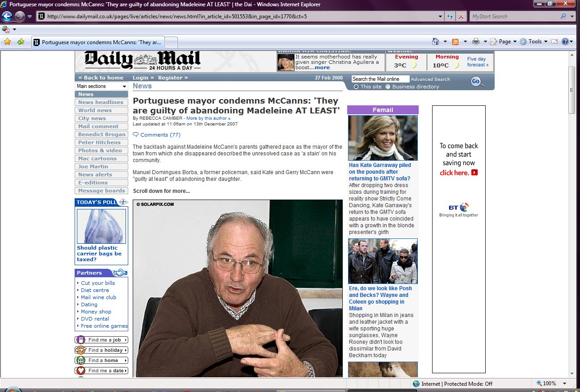Click the 'Five day forecast' link

(x=477, y=62)
